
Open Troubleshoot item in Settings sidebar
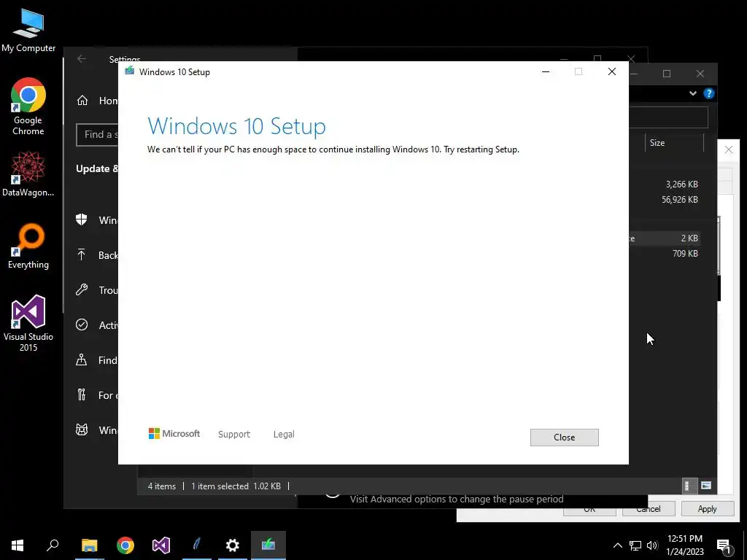coord(97,290)
